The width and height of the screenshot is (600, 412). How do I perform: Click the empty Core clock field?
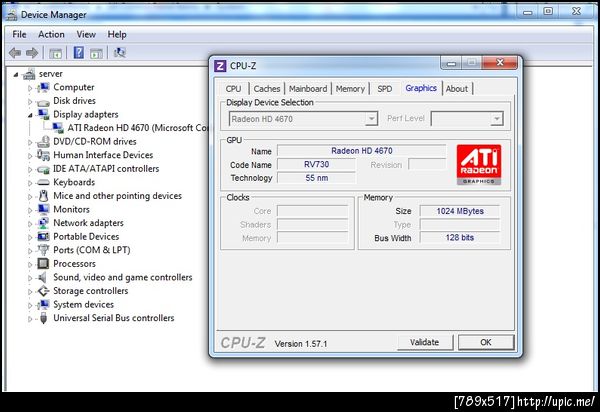[313, 211]
